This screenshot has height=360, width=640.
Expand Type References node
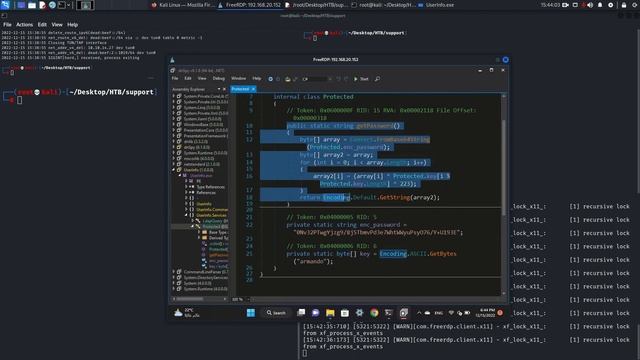click(187, 187)
